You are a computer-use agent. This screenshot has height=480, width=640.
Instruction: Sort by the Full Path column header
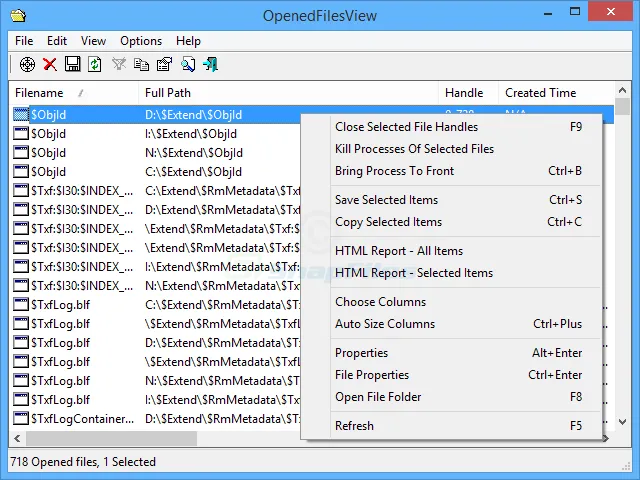[x=289, y=93]
